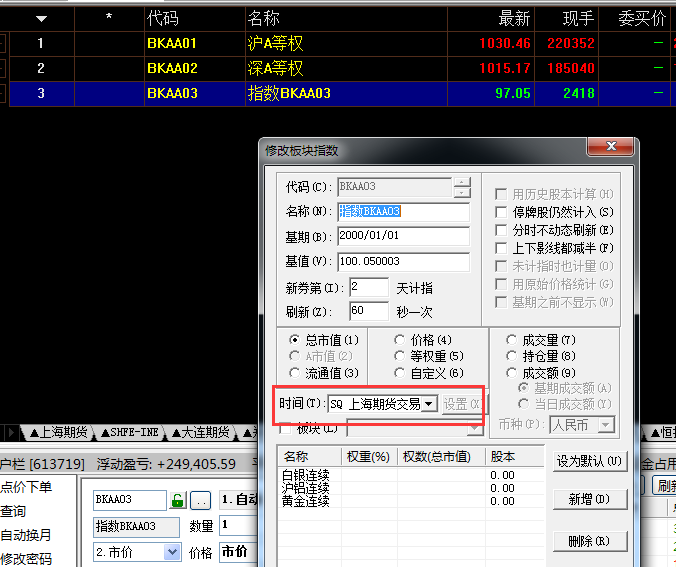Click the asterisk column header
This screenshot has width=676, height=567.
pos(108,18)
